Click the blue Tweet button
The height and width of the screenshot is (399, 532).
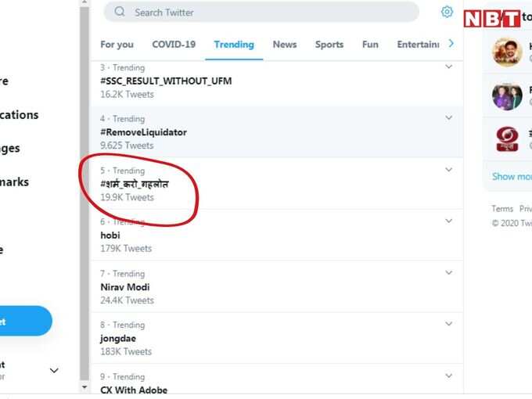coord(24,321)
